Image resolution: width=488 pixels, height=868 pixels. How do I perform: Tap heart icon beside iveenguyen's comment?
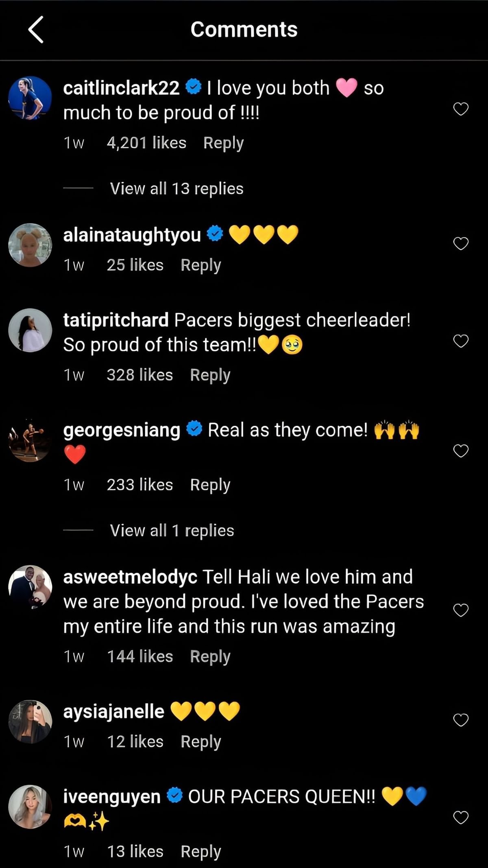461,817
